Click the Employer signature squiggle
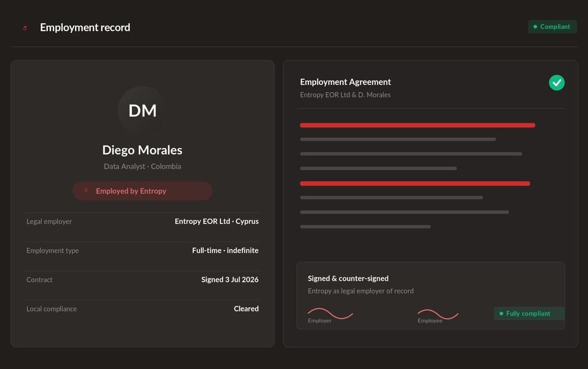588x369 pixels. [x=330, y=313]
